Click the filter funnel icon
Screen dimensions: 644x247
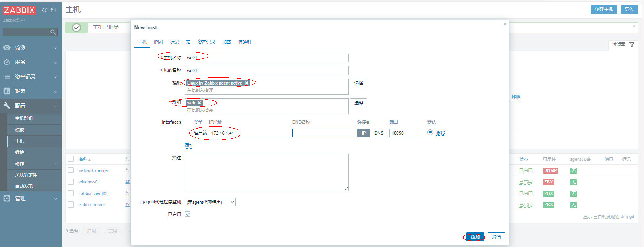[x=632, y=44]
